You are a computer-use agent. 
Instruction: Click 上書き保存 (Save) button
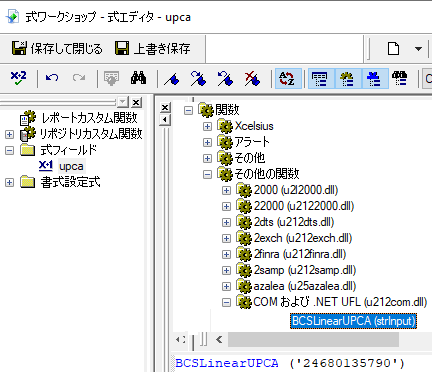tap(153, 49)
